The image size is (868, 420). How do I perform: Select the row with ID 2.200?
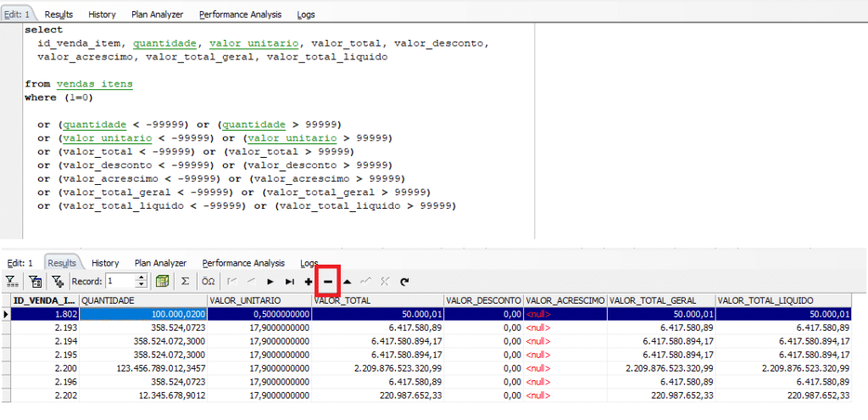pyautogui.click(x=44, y=370)
